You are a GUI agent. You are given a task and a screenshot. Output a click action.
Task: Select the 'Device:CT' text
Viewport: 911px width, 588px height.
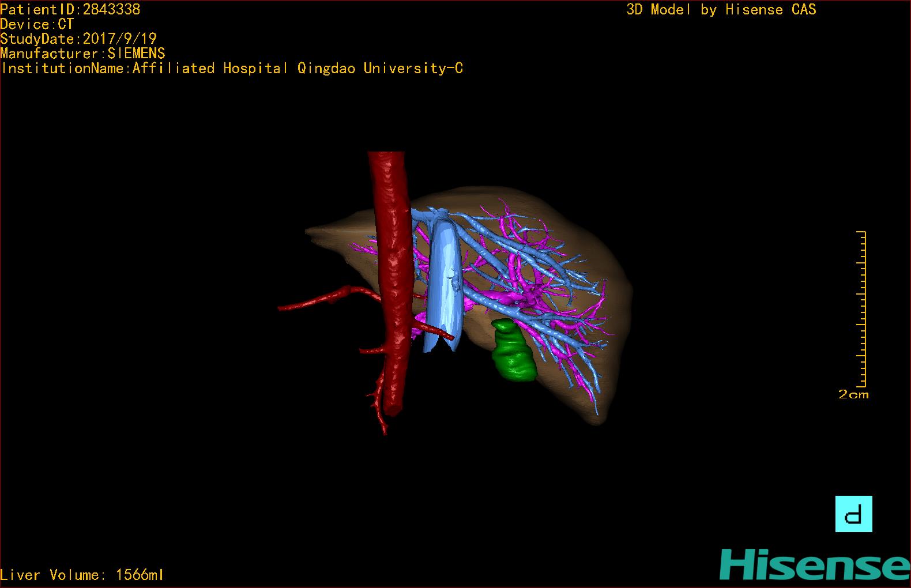37,24
